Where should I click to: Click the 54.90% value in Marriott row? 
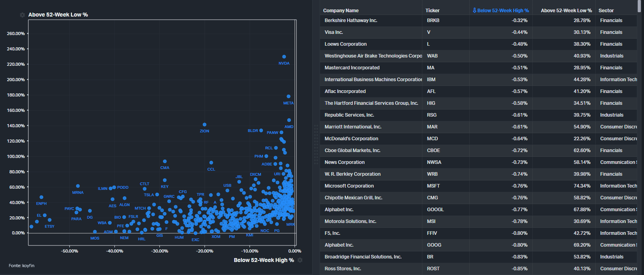pyautogui.click(x=582, y=127)
